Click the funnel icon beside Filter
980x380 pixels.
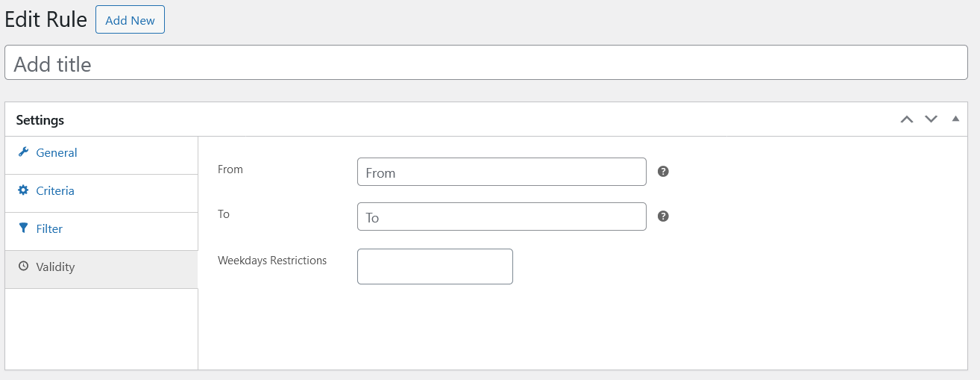(23, 228)
